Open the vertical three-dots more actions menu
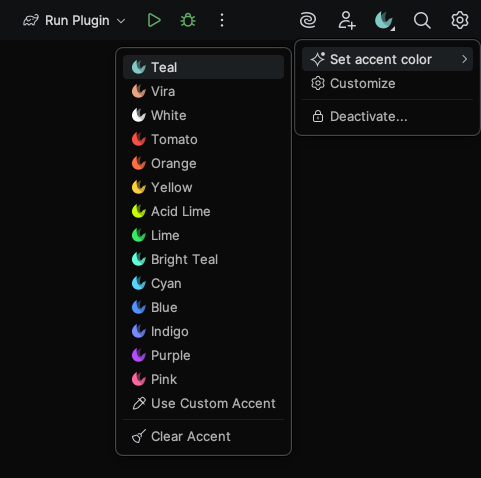Image resolution: width=481 pixels, height=478 pixels. [222, 21]
